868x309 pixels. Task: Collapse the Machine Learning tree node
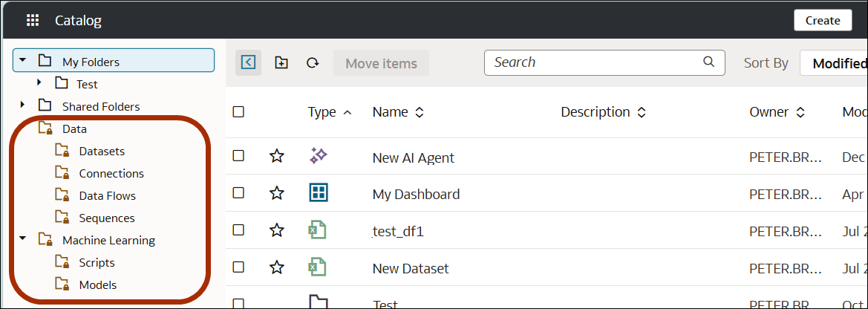tap(23, 239)
